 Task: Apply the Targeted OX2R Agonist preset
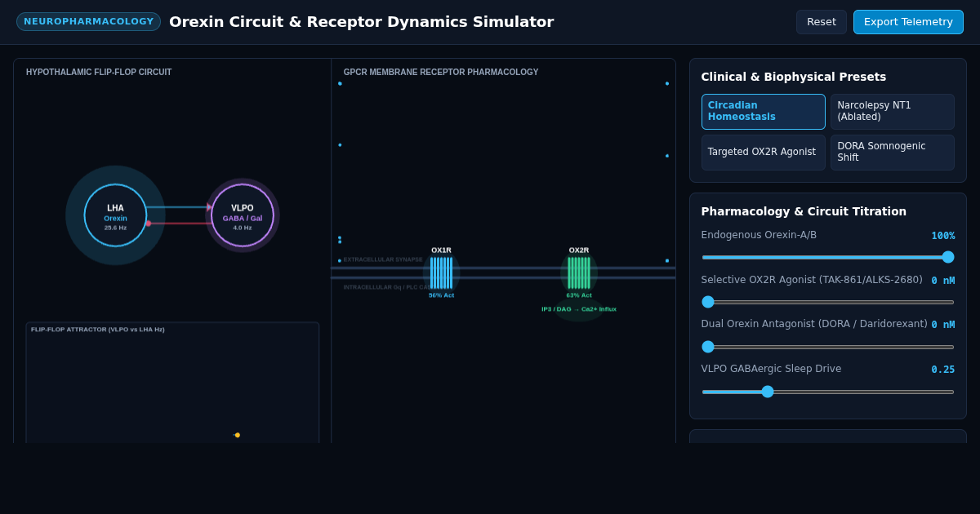[763, 153]
